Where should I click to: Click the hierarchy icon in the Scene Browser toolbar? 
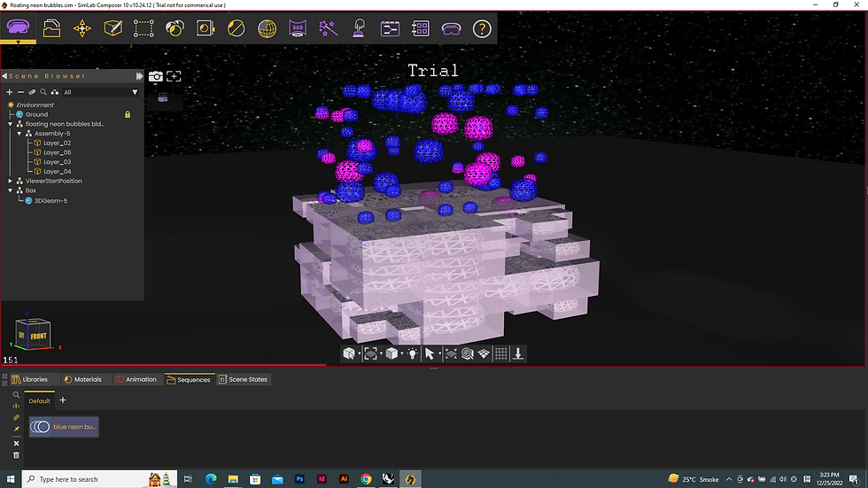pyautogui.click(x=55, y=92)
